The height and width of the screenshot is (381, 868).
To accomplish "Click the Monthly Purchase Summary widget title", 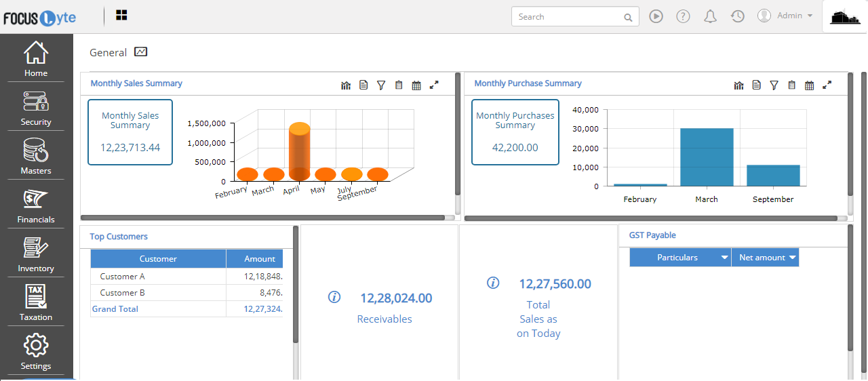I will click(528, 83).
